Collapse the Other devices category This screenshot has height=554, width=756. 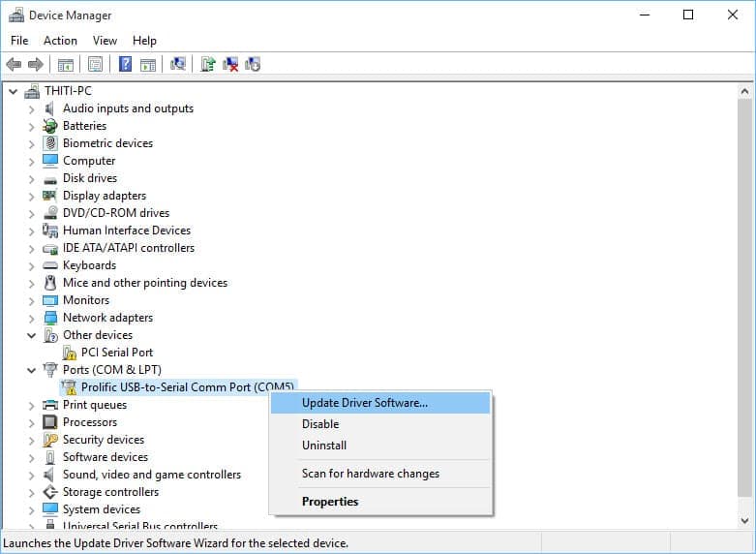click(32, 335)
